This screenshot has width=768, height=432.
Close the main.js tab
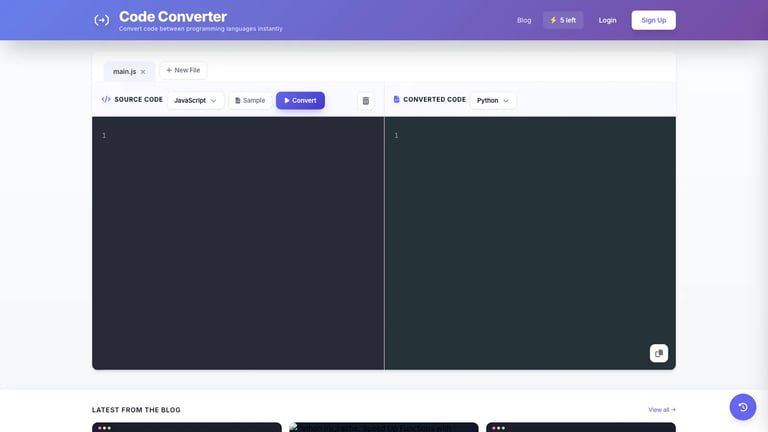point(143,72)
